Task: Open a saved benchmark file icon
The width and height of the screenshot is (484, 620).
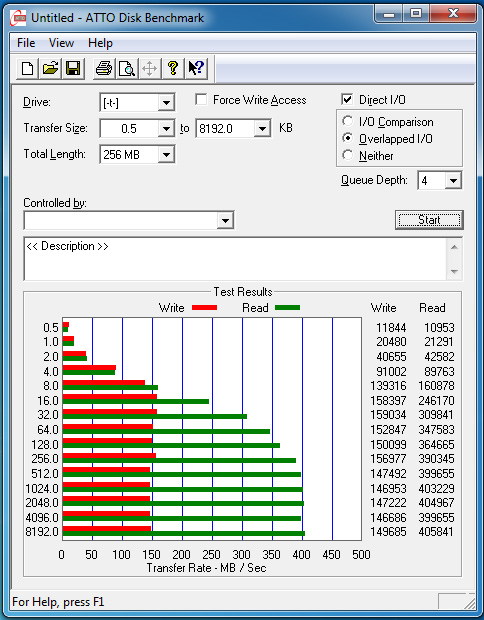Action: pos(50,68)
